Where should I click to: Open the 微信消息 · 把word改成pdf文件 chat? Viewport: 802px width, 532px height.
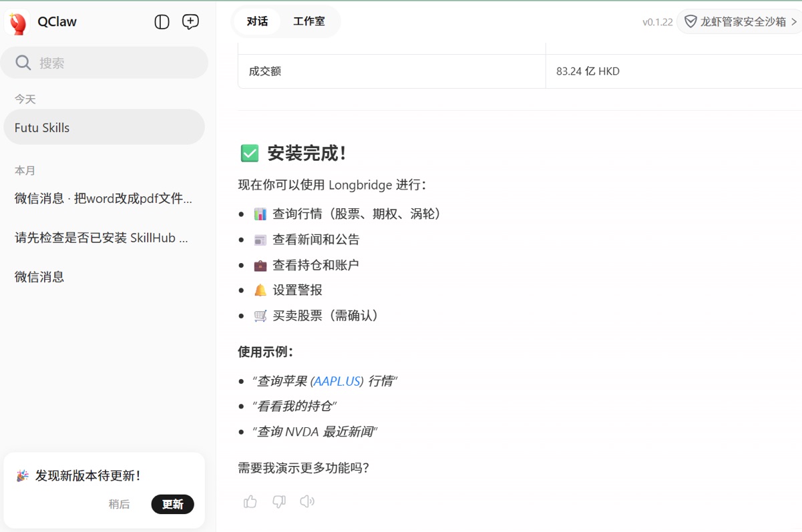tap(104, 198)
